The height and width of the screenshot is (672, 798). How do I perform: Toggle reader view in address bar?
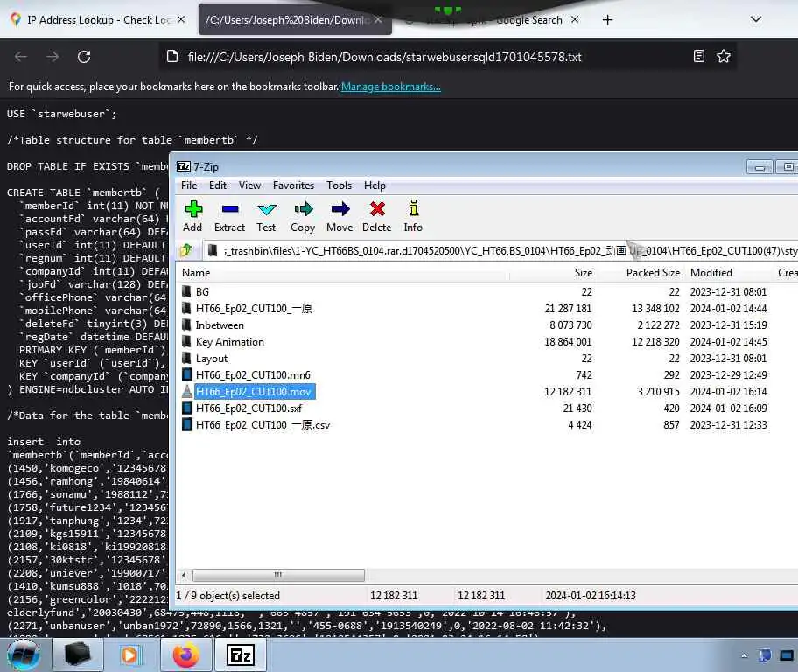[x=699, y=57]
